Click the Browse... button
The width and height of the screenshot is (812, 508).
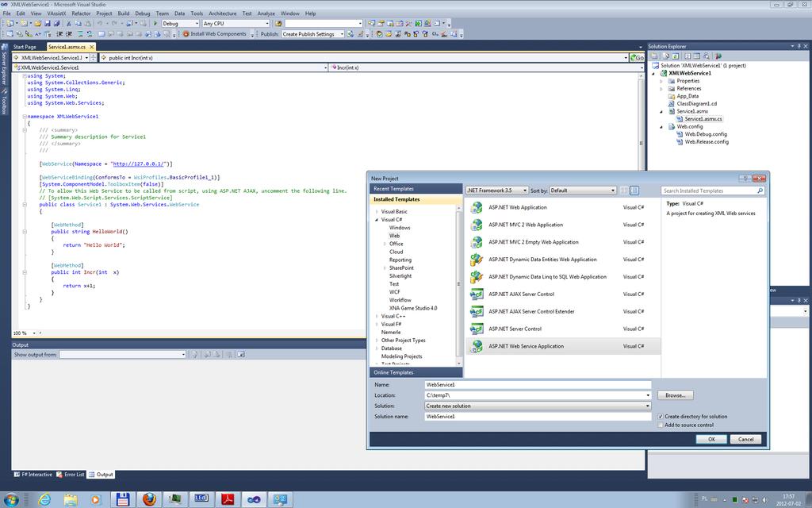click(x=676, y=395)
